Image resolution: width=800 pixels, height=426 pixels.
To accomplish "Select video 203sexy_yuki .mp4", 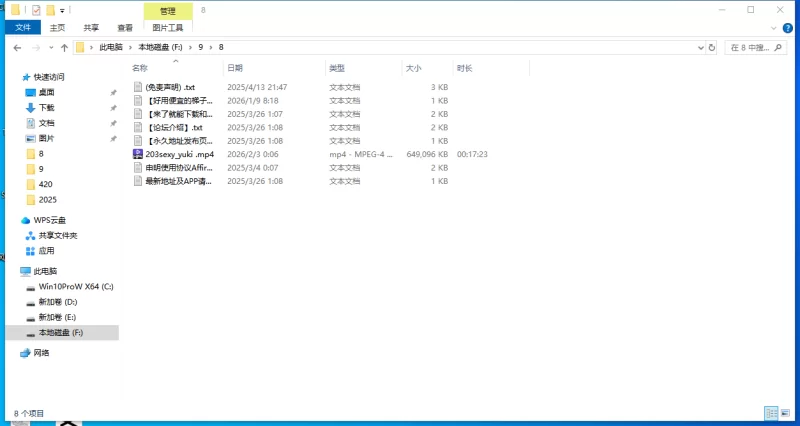I will click(x=180, y=154).
